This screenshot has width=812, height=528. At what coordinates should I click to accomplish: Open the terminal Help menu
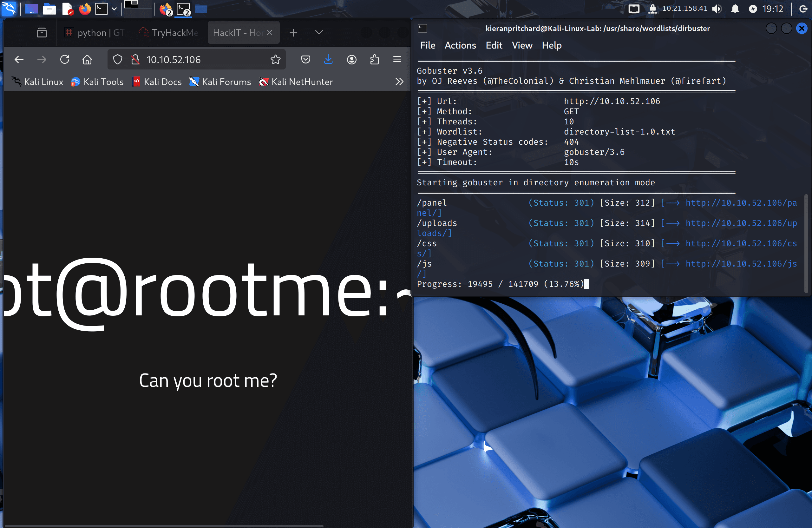click(552, 45)
